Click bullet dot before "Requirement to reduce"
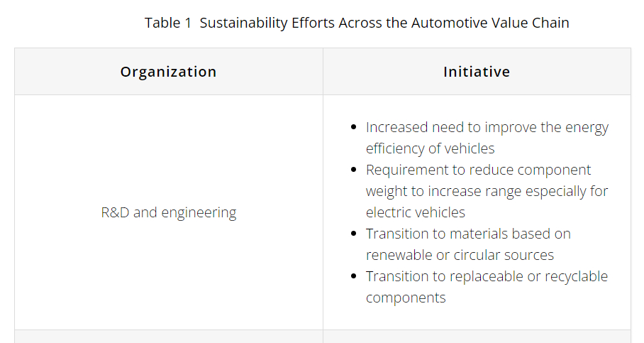Screen dimensions: 644x343 point(354,170)
